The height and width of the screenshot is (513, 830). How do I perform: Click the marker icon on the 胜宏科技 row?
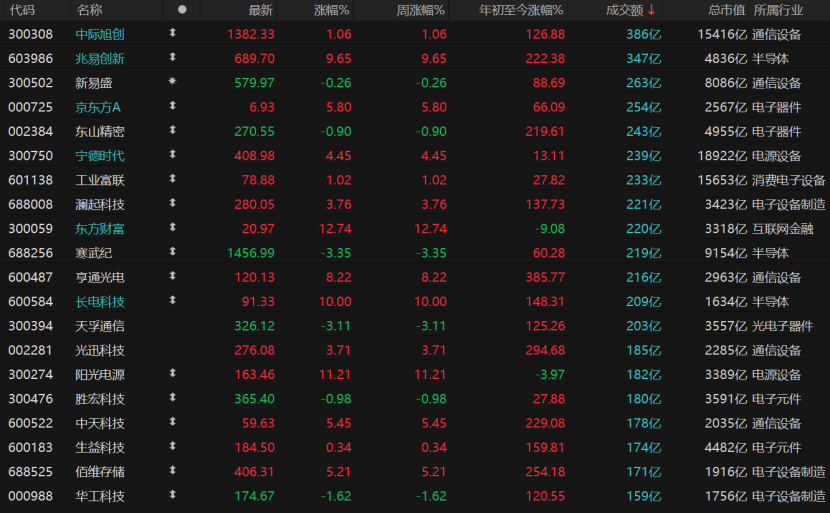[x=172, y=398]
